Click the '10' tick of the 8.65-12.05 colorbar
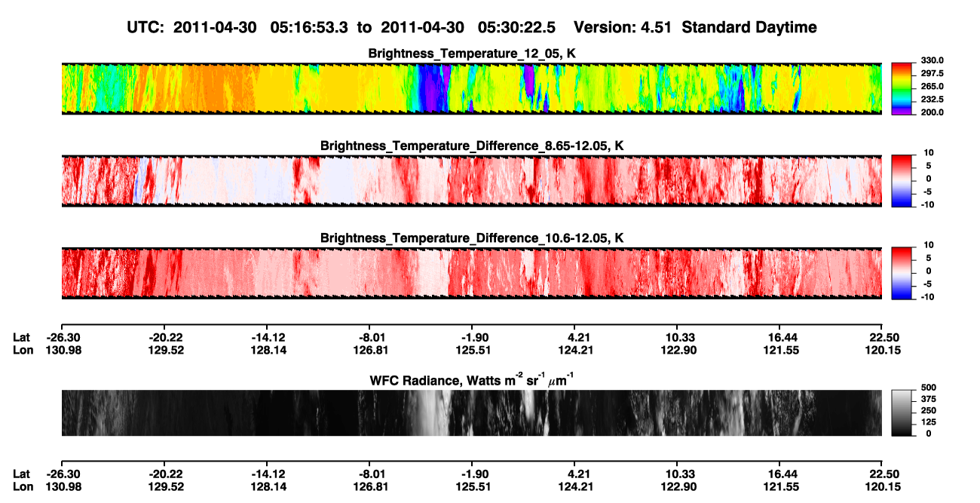The height and width of the screenshot is (503, 980). pos(929,153)
